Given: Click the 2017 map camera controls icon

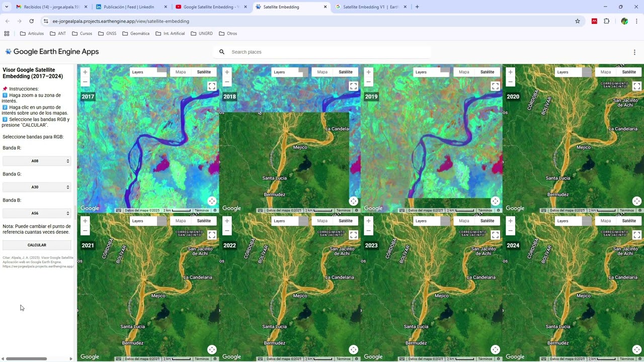Looking at the screenshot, I should pos(212,201).
